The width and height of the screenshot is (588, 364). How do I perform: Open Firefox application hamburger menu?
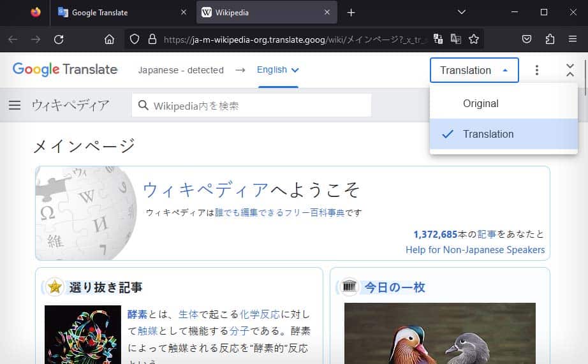point(573,39)
